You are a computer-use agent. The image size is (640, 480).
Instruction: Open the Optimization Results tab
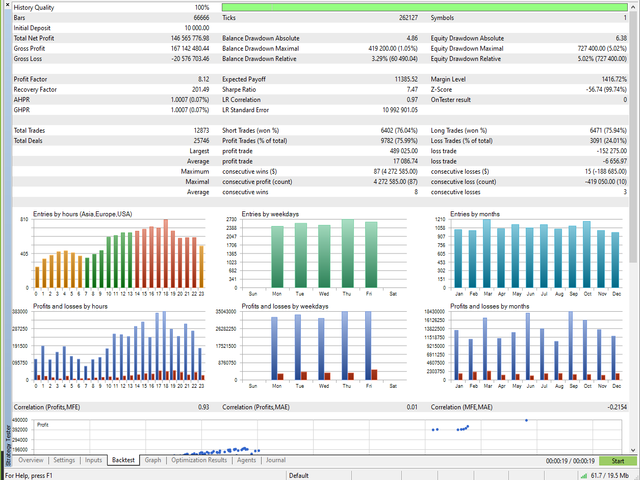click(199, 460)
